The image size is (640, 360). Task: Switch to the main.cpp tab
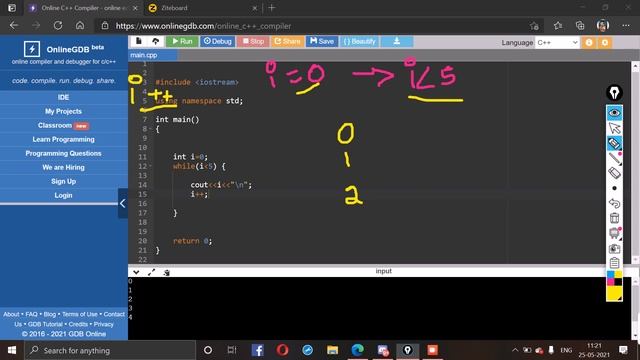pyautogui.click(x=144, y=55)
